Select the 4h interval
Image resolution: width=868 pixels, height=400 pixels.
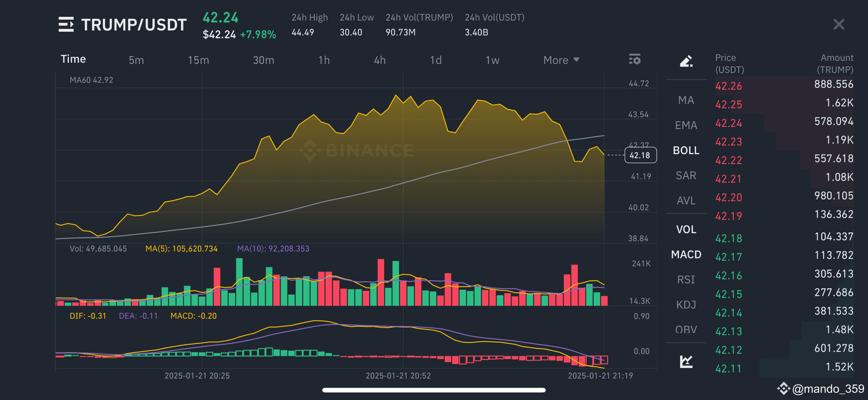click(x=380, y=60)
